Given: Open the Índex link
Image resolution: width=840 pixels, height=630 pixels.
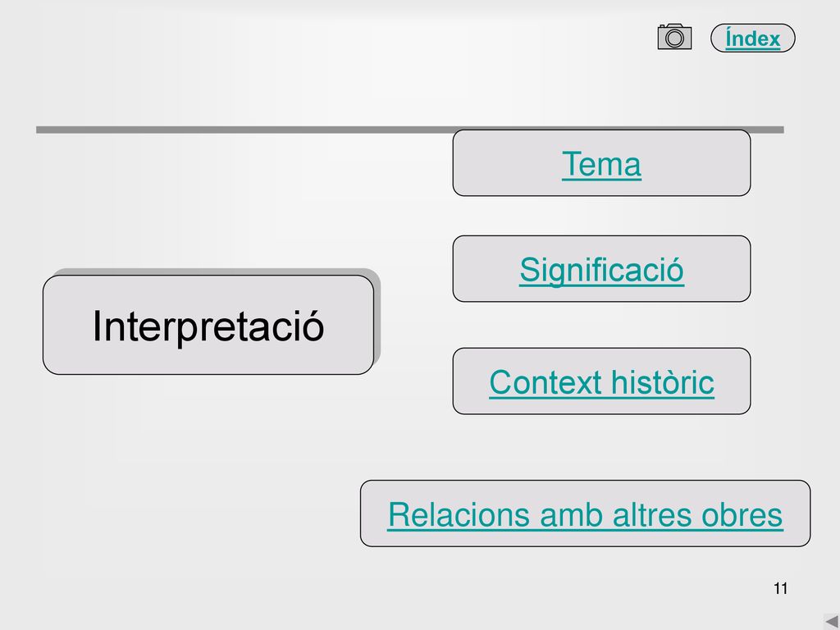Looking at the screenshot, I should [x=753, y=39].
